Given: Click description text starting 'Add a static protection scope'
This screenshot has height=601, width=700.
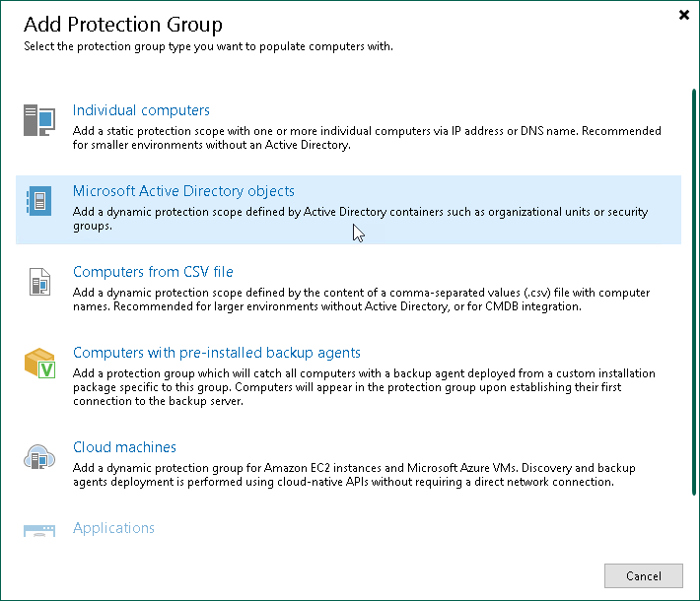Looking at the screenshot, I should tap(367, 138).
